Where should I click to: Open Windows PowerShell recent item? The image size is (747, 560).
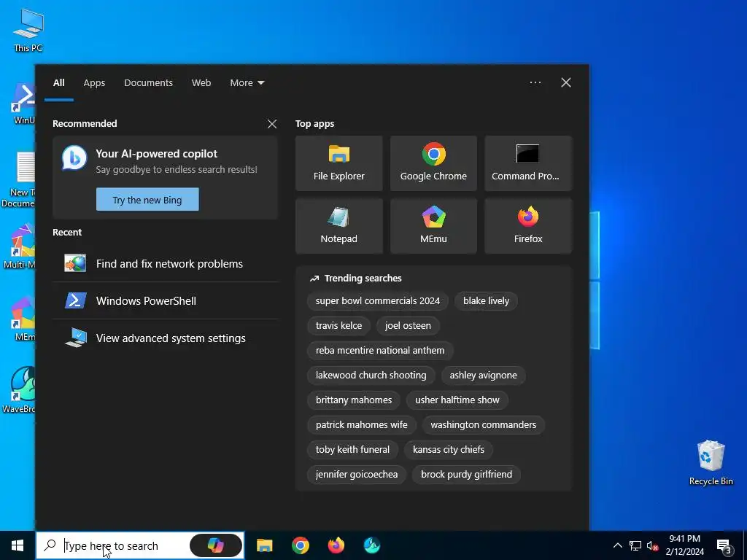tap(166, 300)
